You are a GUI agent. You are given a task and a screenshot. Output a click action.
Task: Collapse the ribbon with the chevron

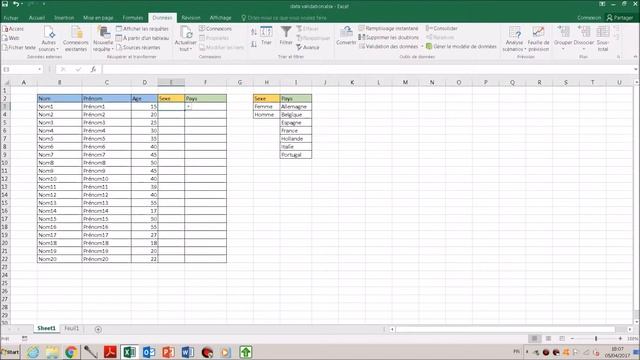click(635, 57)
